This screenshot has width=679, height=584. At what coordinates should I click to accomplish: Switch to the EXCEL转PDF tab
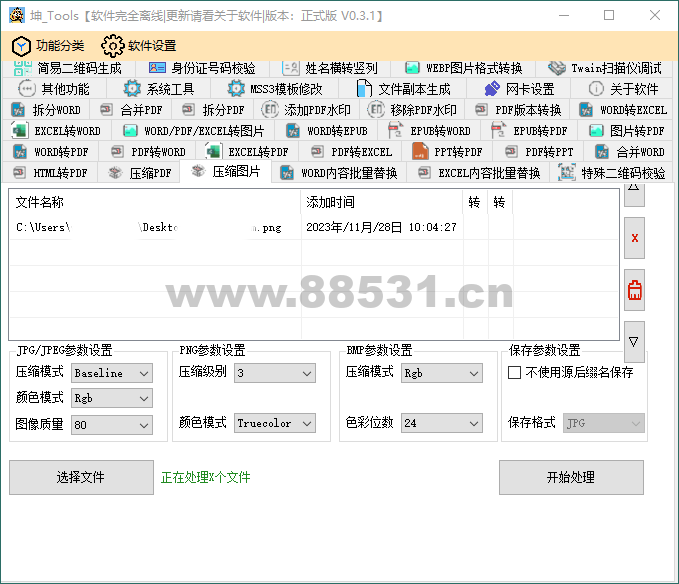248,152
